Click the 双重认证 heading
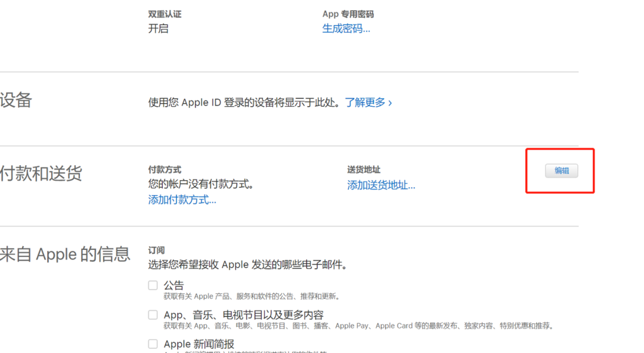644x353 pixels. coord(165,14)
